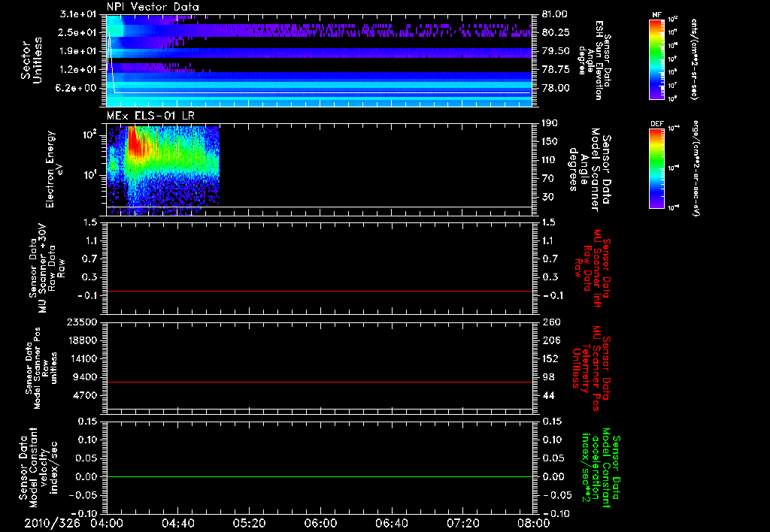Screen dimensions: 770x532
Task: Click the "1.2e+01" sector tick value
Action: [x=77, y=70]
